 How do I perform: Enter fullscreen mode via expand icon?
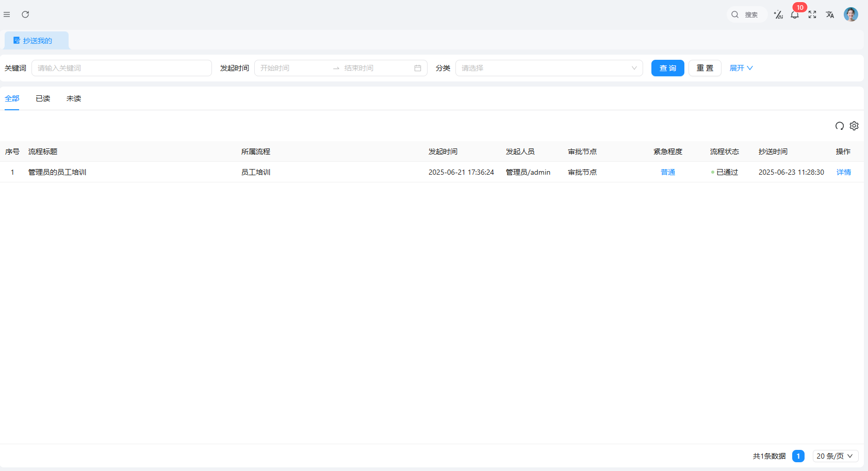[812, 15]
